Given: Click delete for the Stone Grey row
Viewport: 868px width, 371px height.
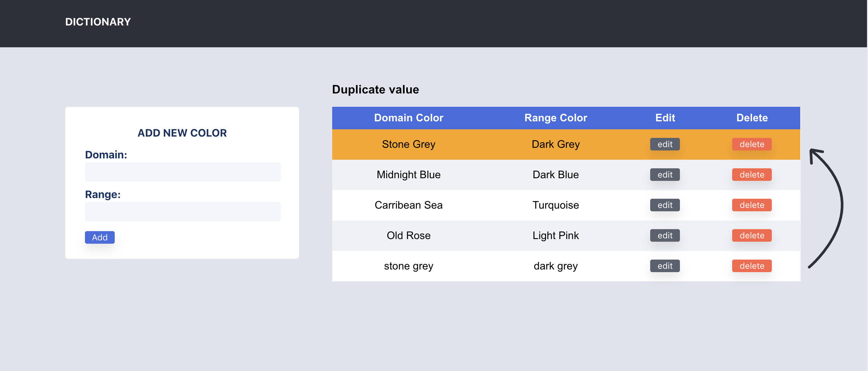Looking at the screenshot, I should 752,144.
